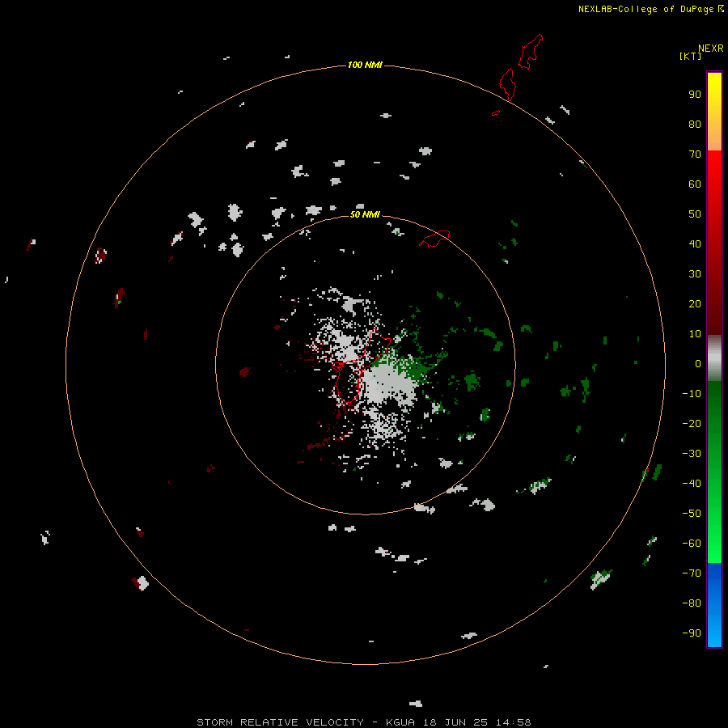728x728 pixels.
Task: Click the large gray echo just east of Guam
Action: click(389, 383)
